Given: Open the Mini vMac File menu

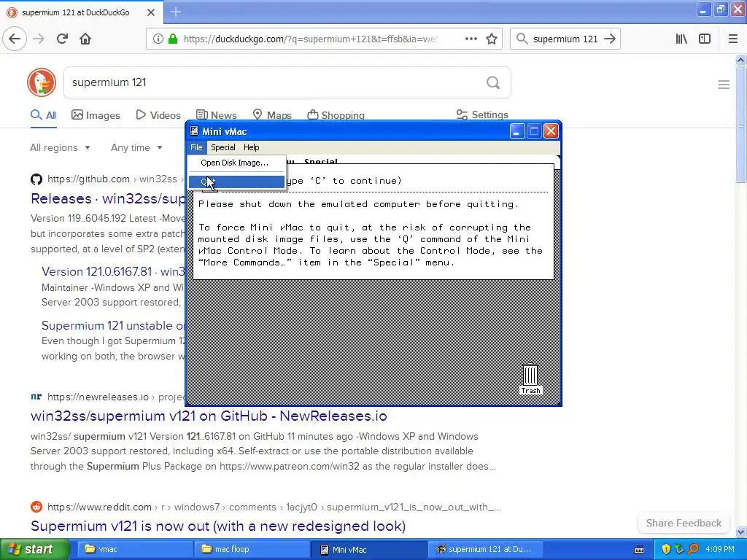Looking at the screenshot, I should [x=196, y=147].
